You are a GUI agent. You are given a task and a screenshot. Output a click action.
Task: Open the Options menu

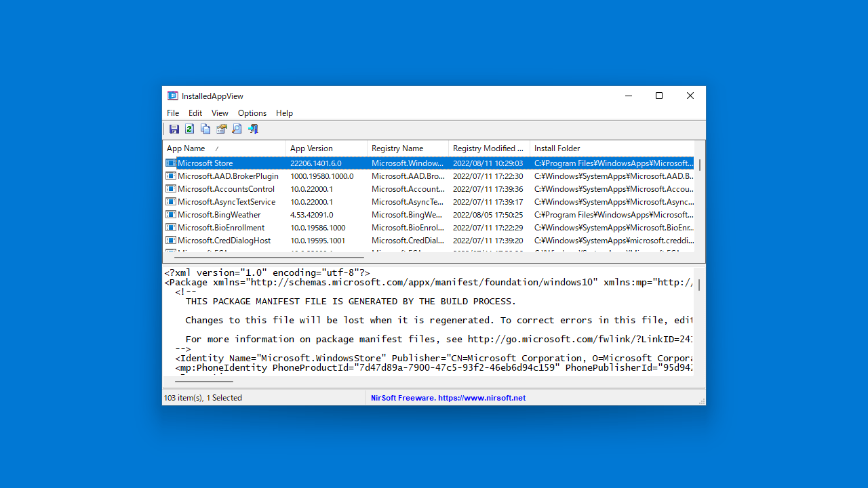click(x=252, y=113)
